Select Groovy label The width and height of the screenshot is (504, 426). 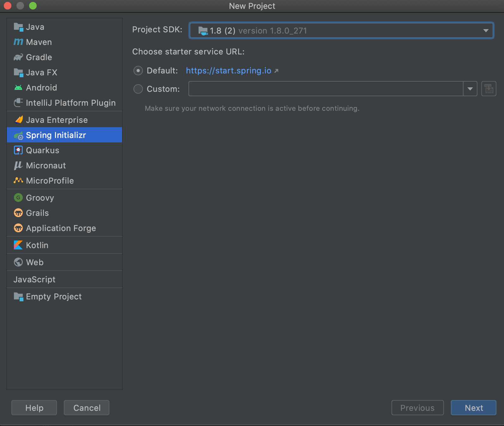tap(40, 198)
